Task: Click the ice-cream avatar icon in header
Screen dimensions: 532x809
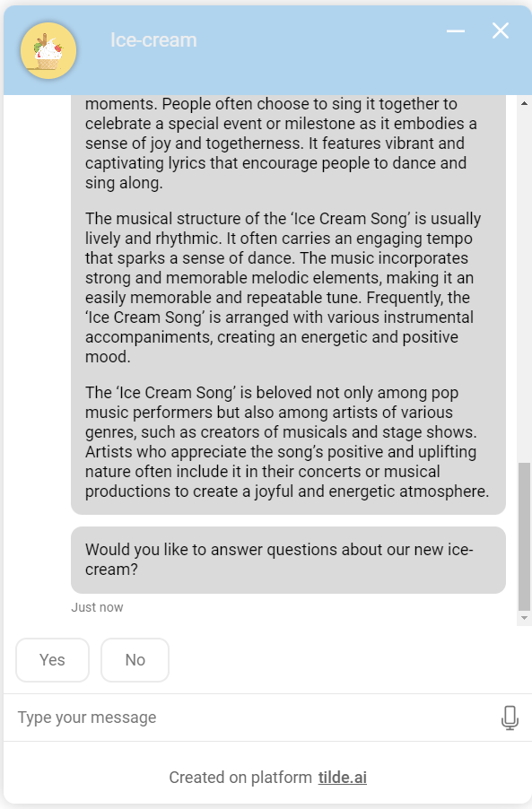Action: [x=48, y=49]
